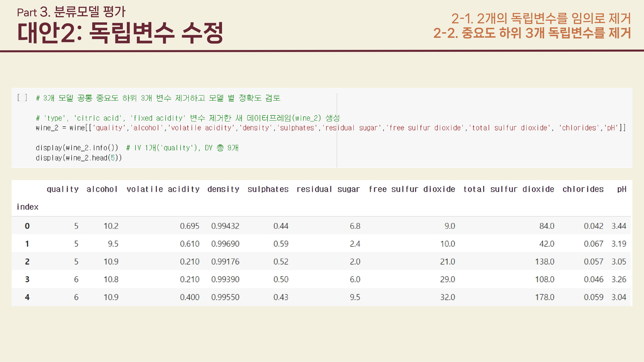Click the '2-2. 중요도 하위 3개 독립변수를 제거' heading
Screen dimensions: 644x362
point(532,33)
